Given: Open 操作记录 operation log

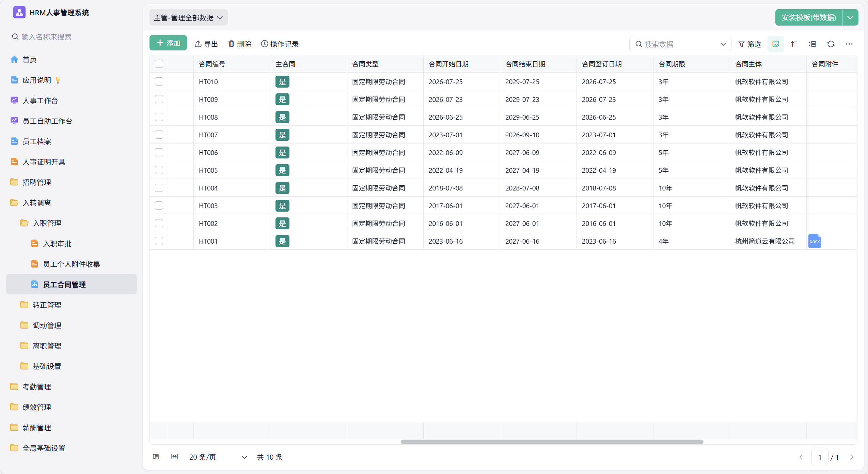Looking at the screenshot, I should tap(280, 44).
